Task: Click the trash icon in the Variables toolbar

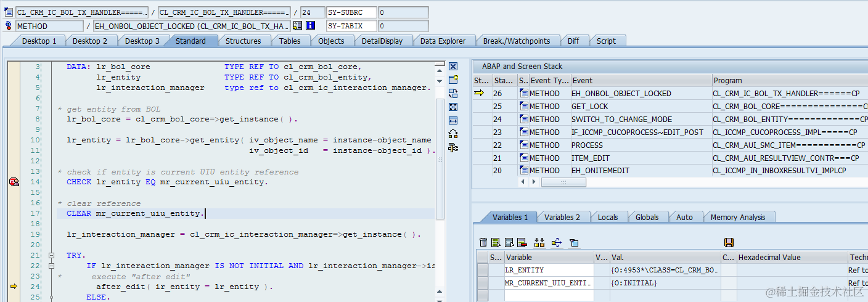Action: tap(483, 243)
